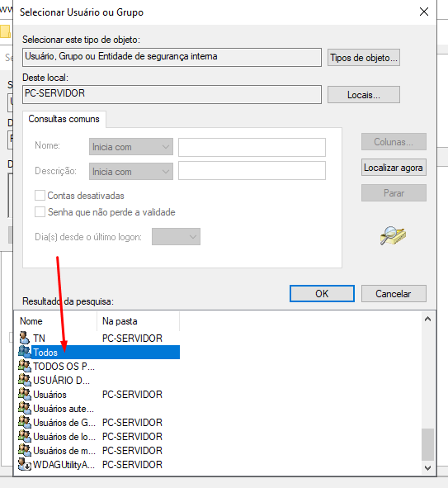Click the TODOS OS P... group icon

[25, 366]
